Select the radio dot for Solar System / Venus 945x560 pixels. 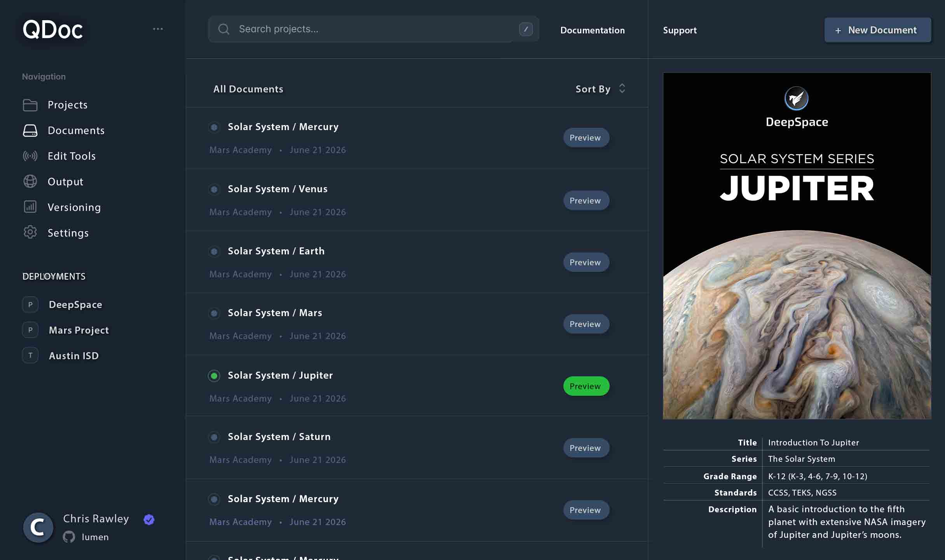click(x=214, y=189)
